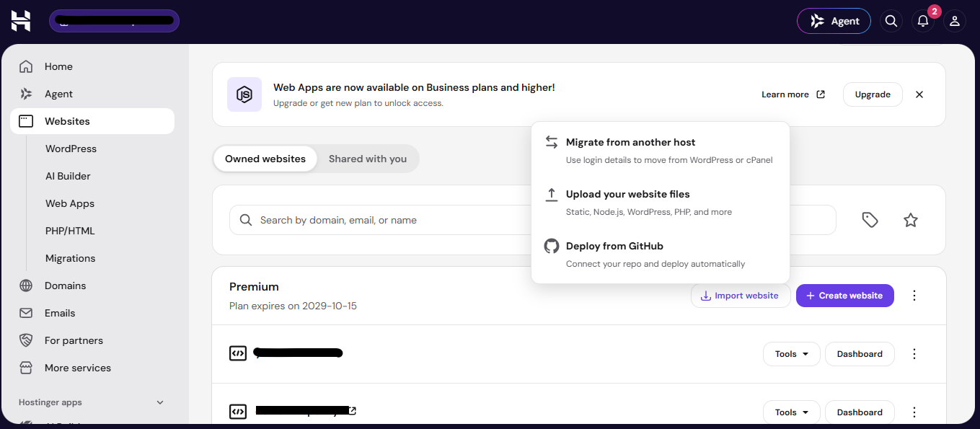Open Dashboard for second website
The image size is (980, 429).
click(x=860, y=412)
